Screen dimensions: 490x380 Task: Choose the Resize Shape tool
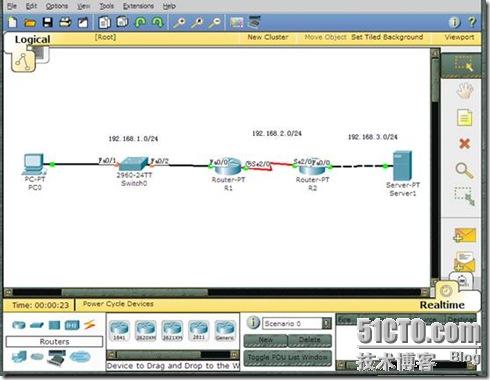[465, 197]
